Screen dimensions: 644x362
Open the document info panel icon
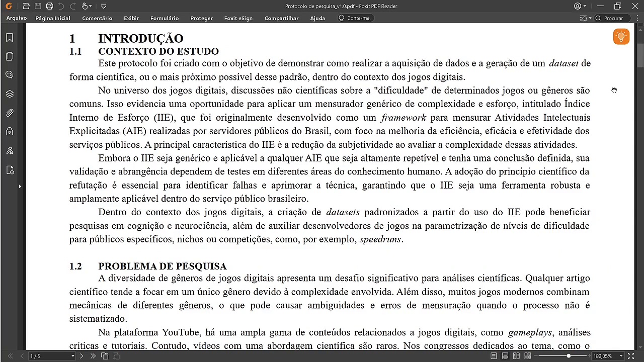click(x=10, y=170)
